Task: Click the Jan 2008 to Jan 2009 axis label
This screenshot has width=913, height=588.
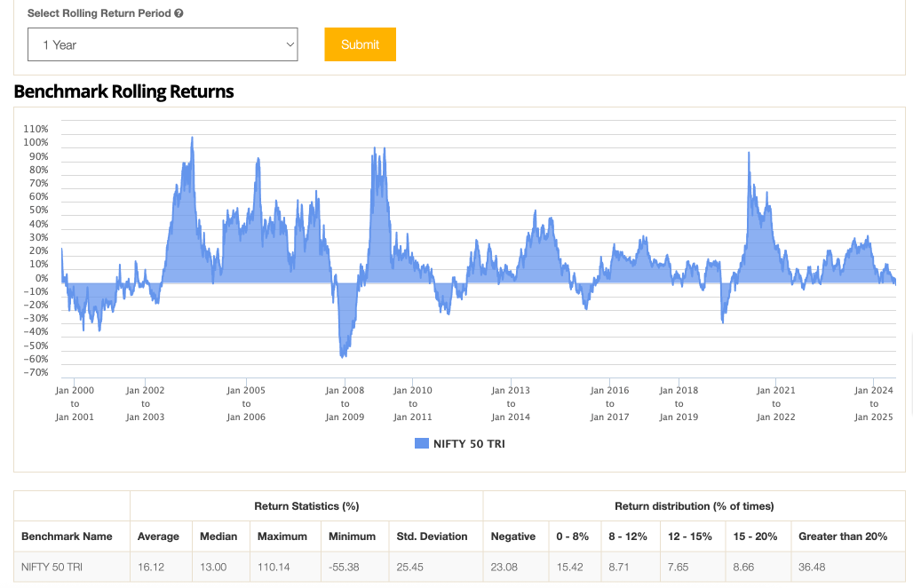Action: click(345, 403)
